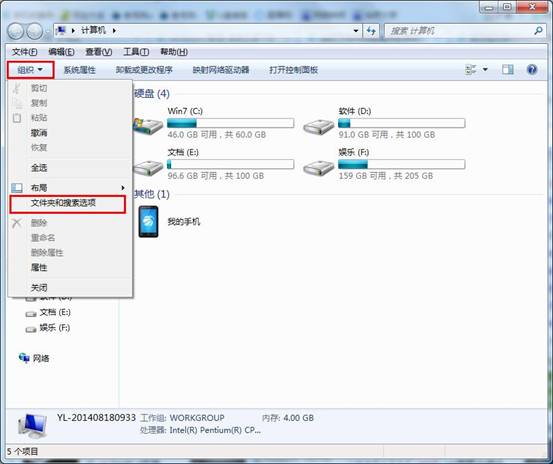Click the Win7 (C:) usage bar
This screenshot has height=464, width=553.
point(230,123)
